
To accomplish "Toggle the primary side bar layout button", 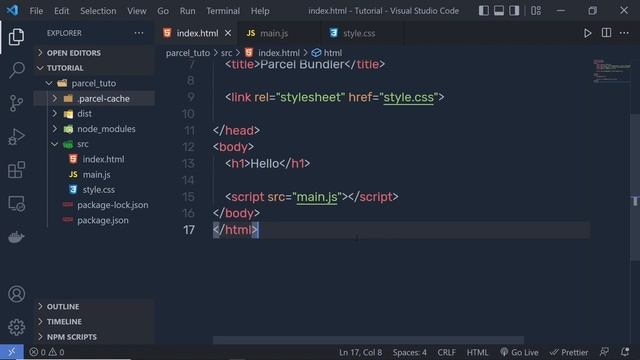I will [x=484, y=11].
